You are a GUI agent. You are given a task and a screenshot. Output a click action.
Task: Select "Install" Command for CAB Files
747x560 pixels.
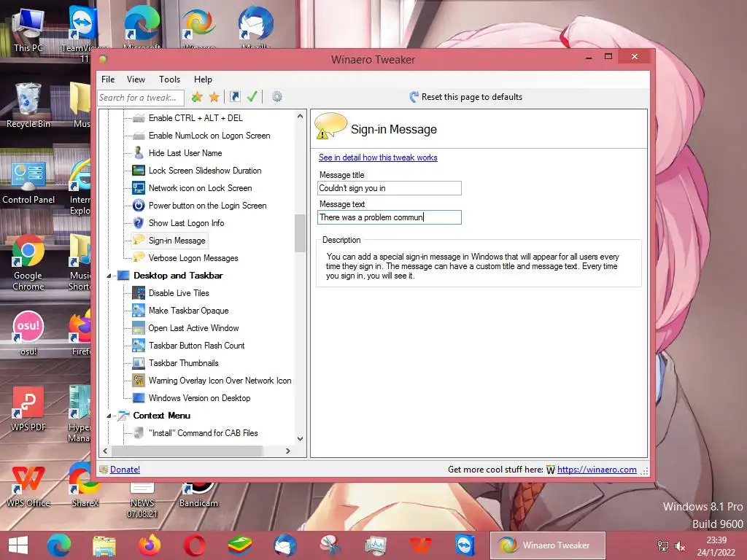(203, 433)
